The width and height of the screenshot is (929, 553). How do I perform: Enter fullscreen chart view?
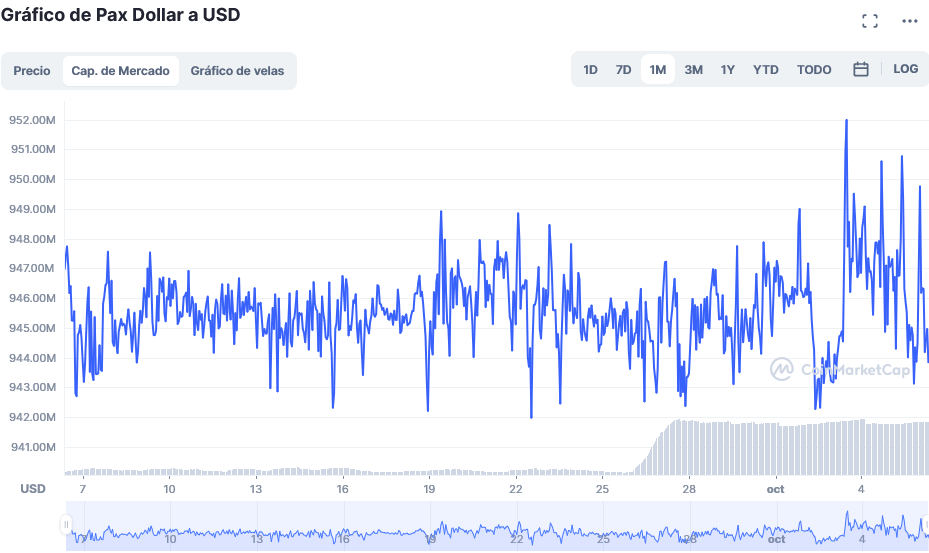pyautogui.click(x=869, y=21)
